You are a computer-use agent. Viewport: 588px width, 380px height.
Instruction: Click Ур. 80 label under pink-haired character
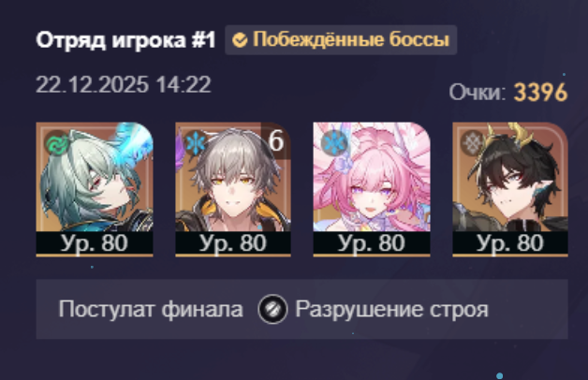pos(372,243)
